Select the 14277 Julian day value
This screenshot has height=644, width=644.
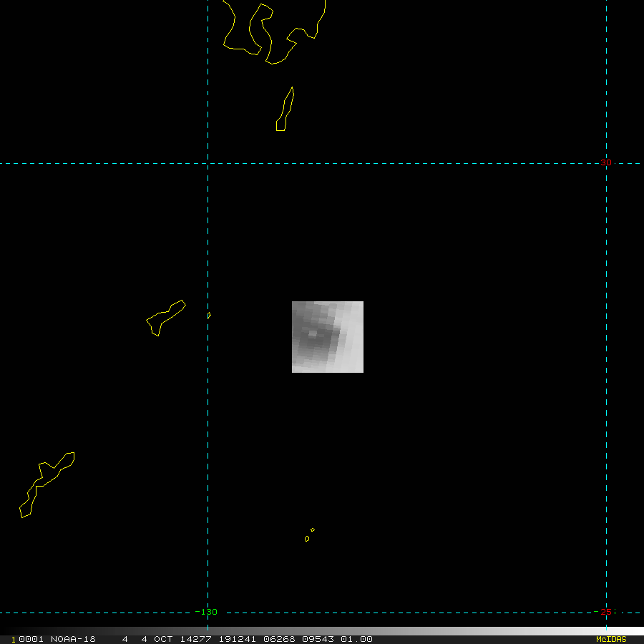(196, 639)
